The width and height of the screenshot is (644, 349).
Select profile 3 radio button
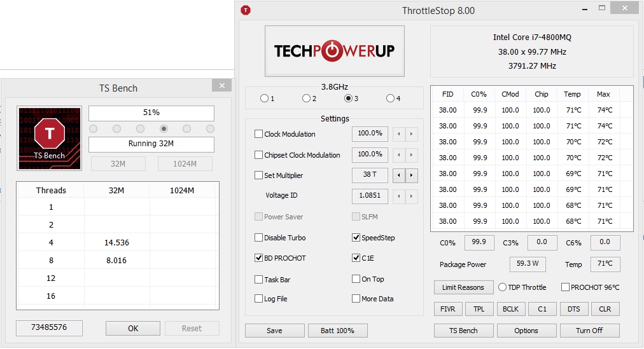pos(348,99)
